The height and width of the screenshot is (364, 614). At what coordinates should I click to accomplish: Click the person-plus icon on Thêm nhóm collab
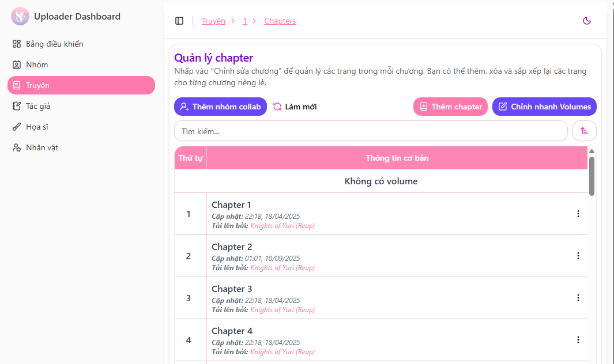pyautogui.click(x=186, y=106)
